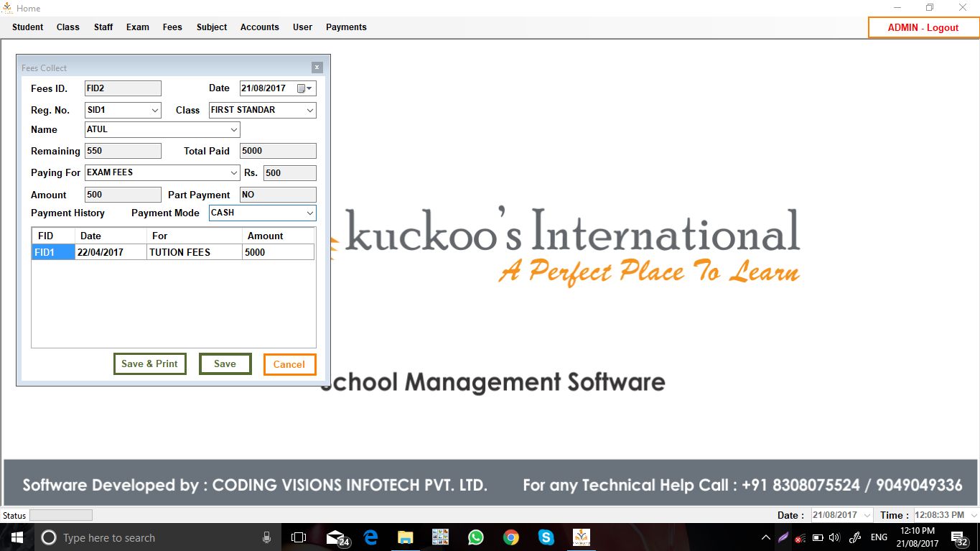The image size is (980, 551).
Task: Click the Rs. field showing 500
Action: pyautogui.click(x=290, y=172)
